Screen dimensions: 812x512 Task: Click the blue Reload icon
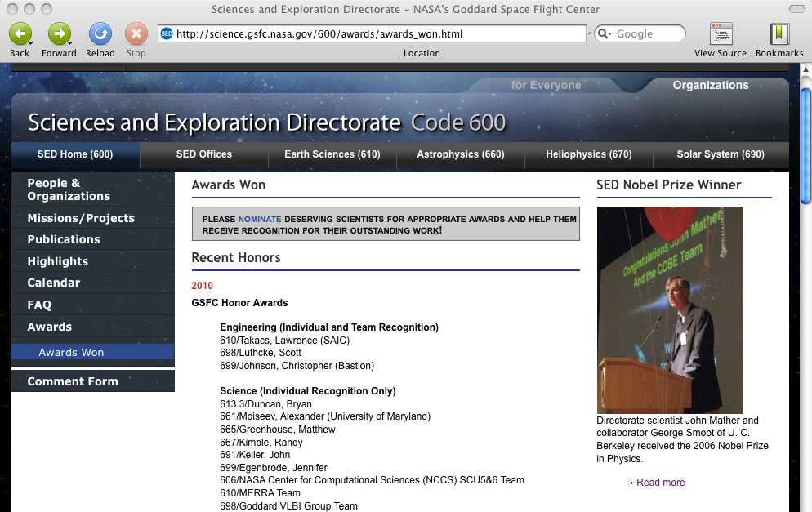(x=100, y=33)
